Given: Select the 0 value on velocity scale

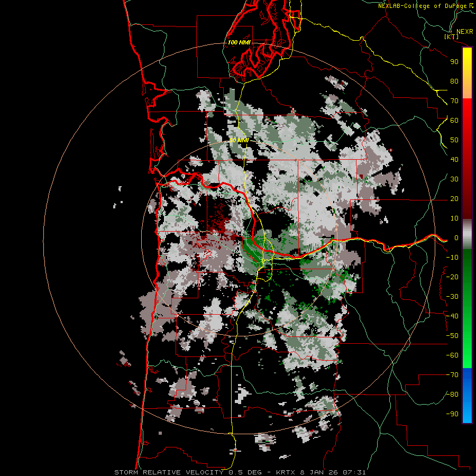Looking at the screenshot, I should (x=456, y=238).
